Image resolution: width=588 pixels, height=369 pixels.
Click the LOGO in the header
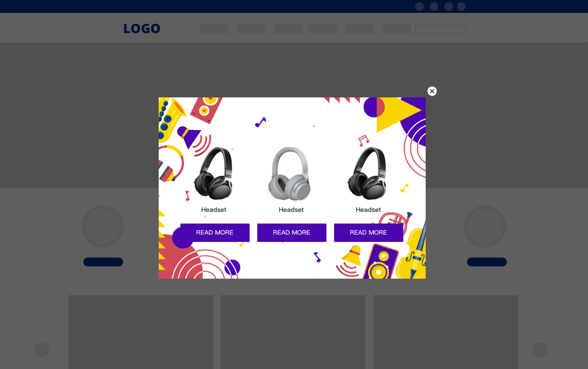click(142, 29)
